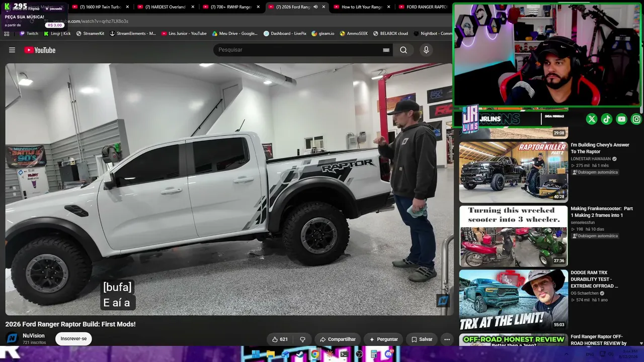This screenshot has height=362, width=644.
Task: Close the 1600 HP Twin Turbo tab
Action: coord(127,7)
